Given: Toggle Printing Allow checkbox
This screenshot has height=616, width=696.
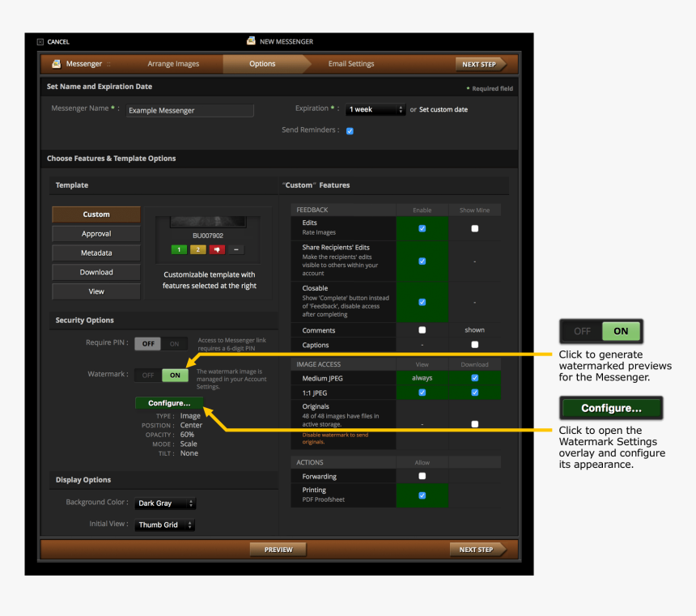Looking at the screenshot, I should coord(422,495).
